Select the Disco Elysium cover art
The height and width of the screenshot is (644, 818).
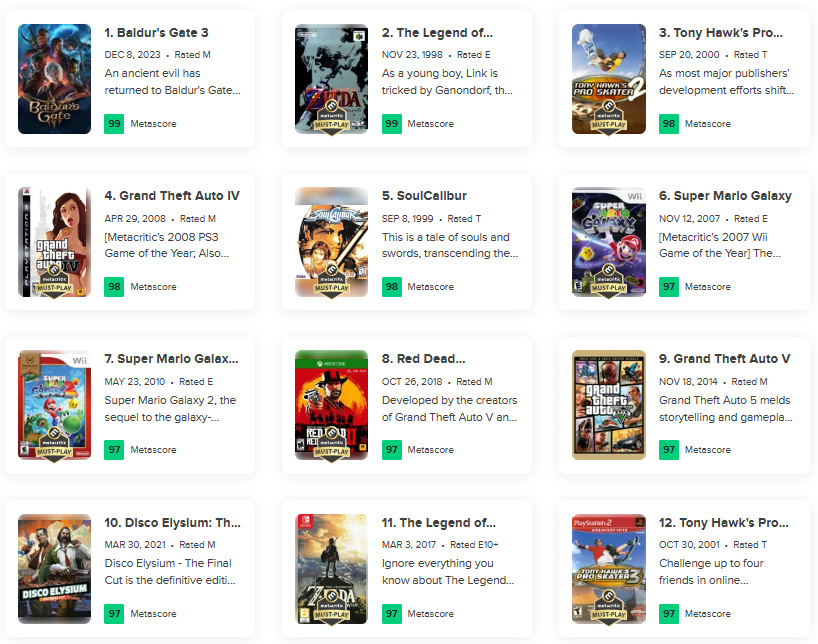click(54, 568)
